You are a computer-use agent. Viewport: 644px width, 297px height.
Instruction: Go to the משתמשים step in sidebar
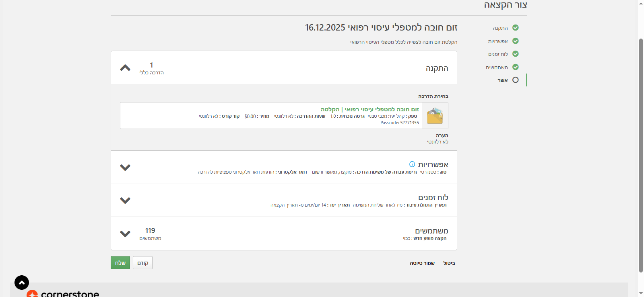tap(497, 68)
